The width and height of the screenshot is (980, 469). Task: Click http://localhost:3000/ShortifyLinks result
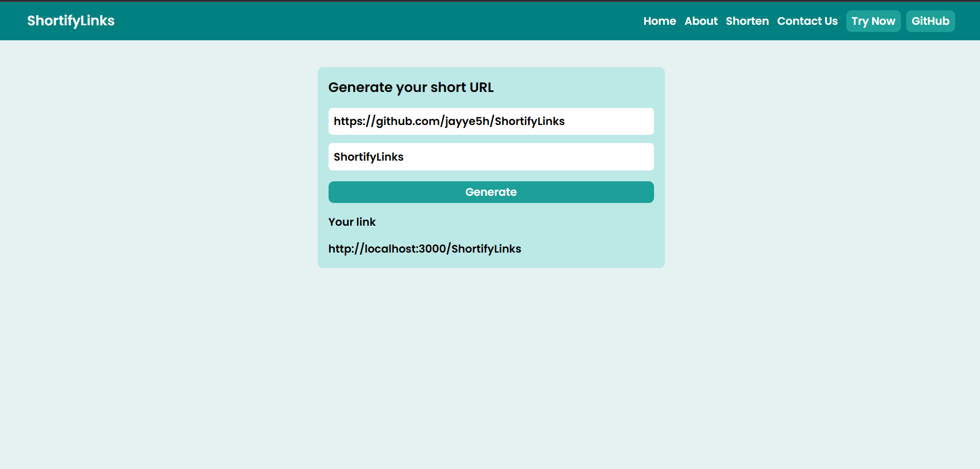click(x=424, y=248)
